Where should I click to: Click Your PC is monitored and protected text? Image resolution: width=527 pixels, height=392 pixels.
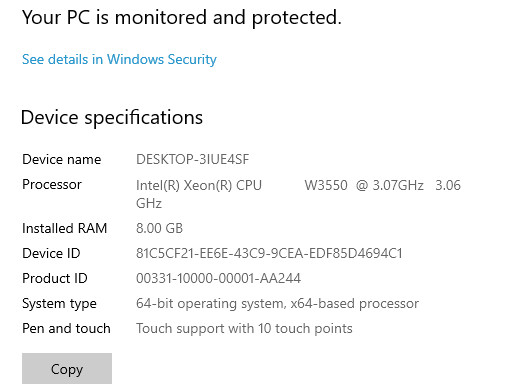pos(182,18)
